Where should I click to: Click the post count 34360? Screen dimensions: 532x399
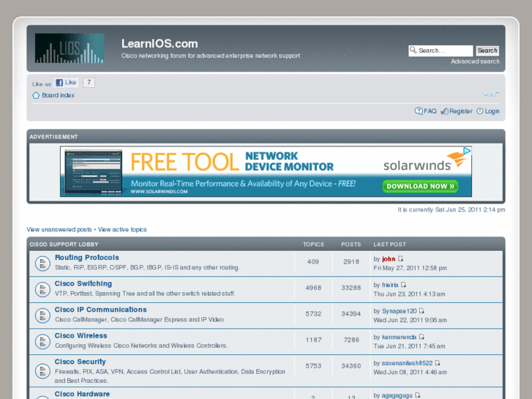coord(351,366)
